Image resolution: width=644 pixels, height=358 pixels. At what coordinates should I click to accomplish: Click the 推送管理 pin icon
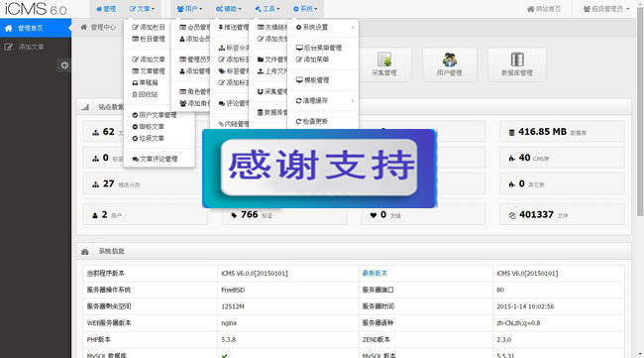pos(221,27)
